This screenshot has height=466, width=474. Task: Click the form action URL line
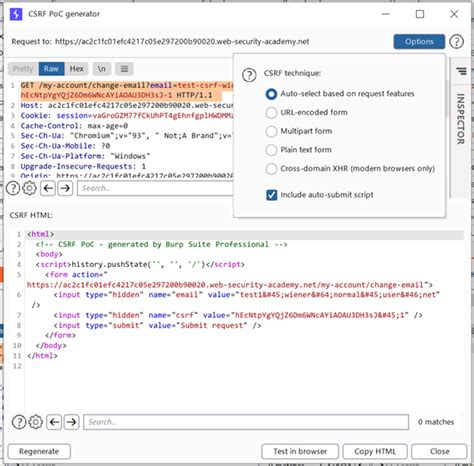coord(230,285)
